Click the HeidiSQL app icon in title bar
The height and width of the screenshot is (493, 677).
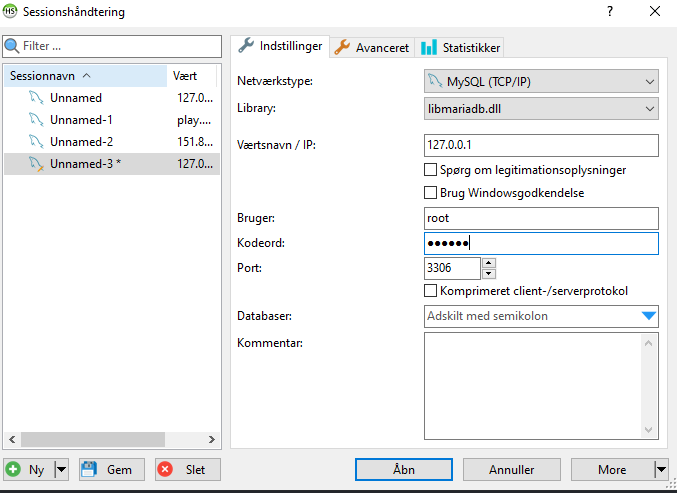pos(12,12)
